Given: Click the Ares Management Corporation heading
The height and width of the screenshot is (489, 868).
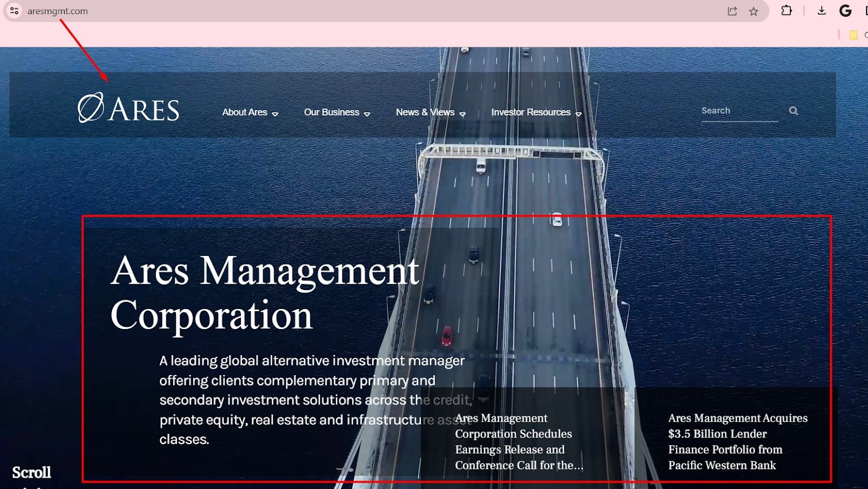Looking at the screenshot, I should (x=265, y=293).
